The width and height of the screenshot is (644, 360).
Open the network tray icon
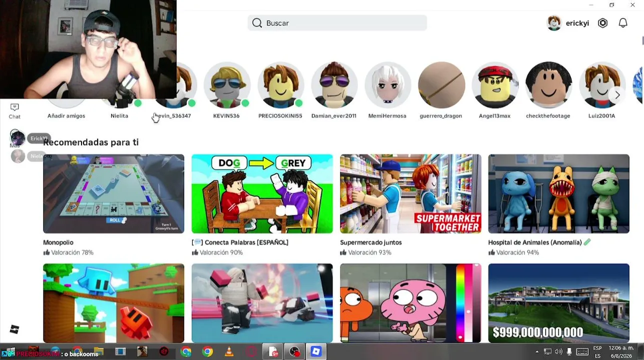pyautogui.click(x=548, y=351)
